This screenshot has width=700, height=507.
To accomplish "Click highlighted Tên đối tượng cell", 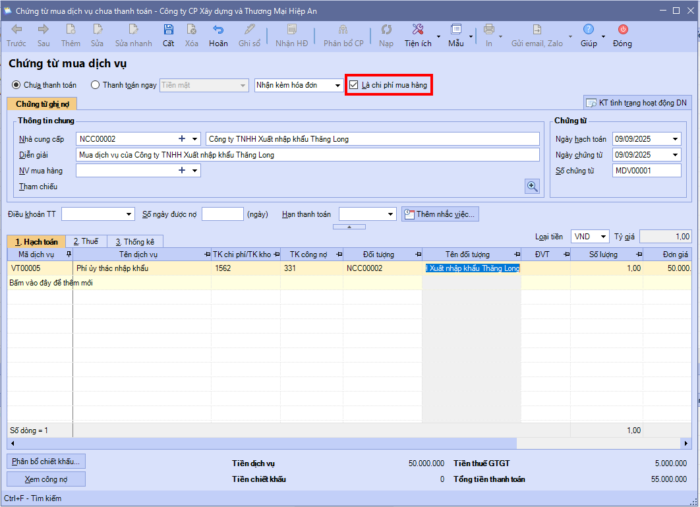I will (472, 268).
